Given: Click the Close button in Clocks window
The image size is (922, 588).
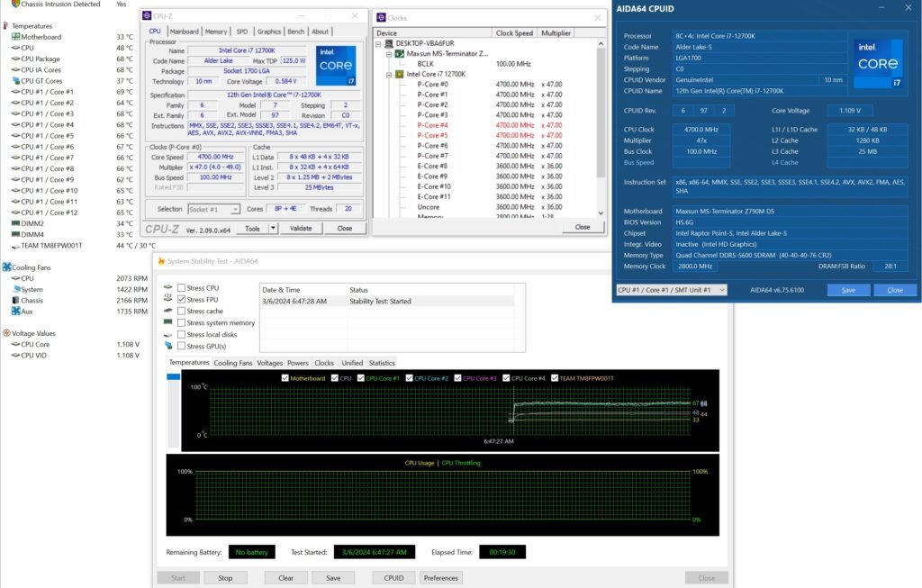Looking at the screenshot, I should 583,227.
